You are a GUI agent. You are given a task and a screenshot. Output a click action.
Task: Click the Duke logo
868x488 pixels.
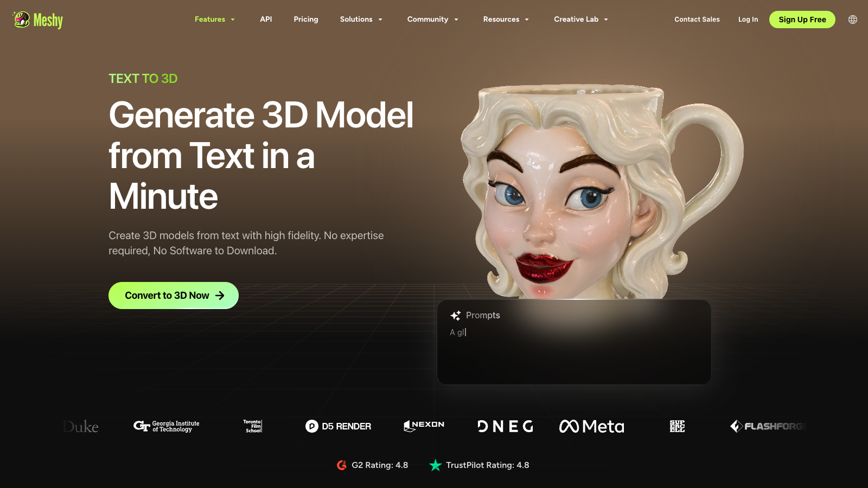(80, 427)
